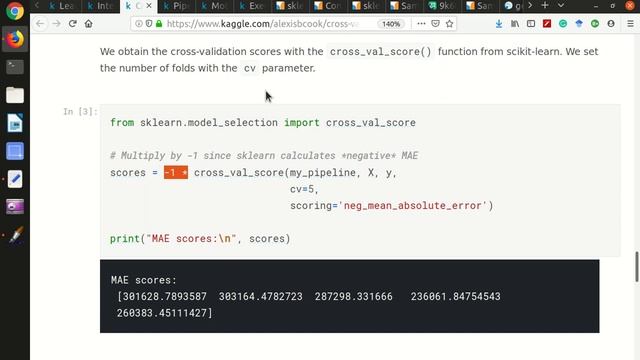640x360 pixels.
Task: Go back to the previous page
Action: (x=40, y=24)
